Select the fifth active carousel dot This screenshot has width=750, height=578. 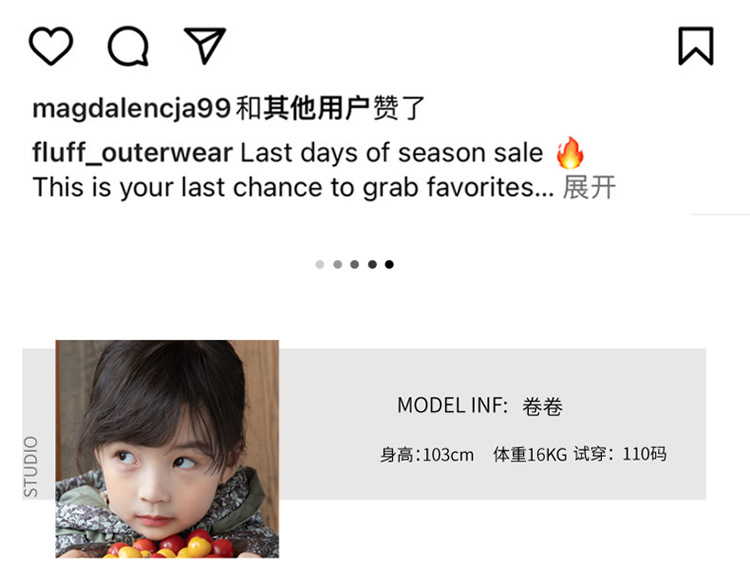point(389,264)
